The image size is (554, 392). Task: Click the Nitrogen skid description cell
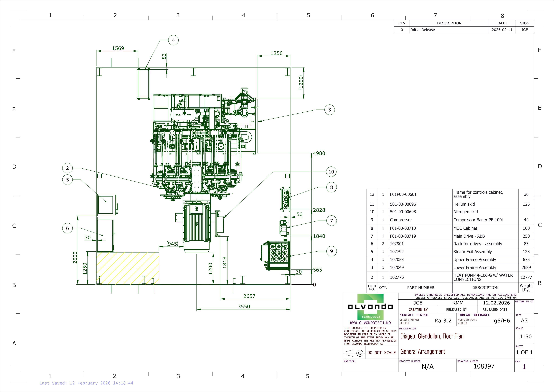[x=485, y=212]
